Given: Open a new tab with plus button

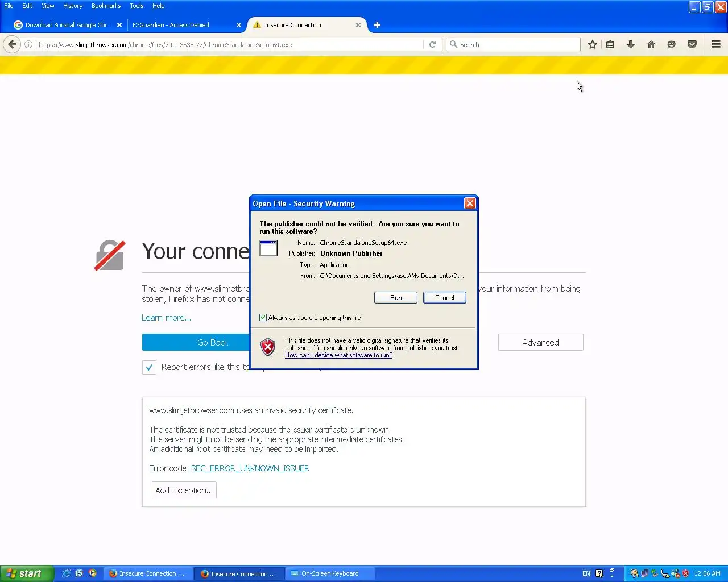Looking at the screenshot, I should coord(377,25).
